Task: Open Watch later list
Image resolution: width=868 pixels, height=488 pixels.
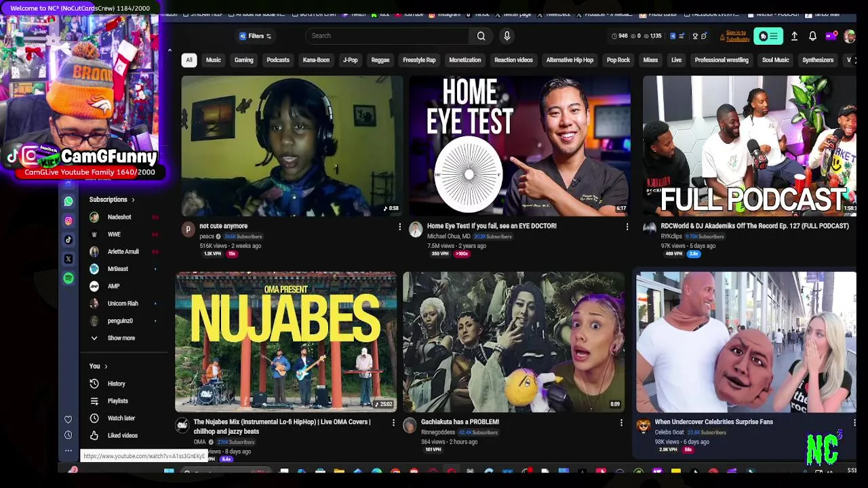Action: tap(121, 418)
